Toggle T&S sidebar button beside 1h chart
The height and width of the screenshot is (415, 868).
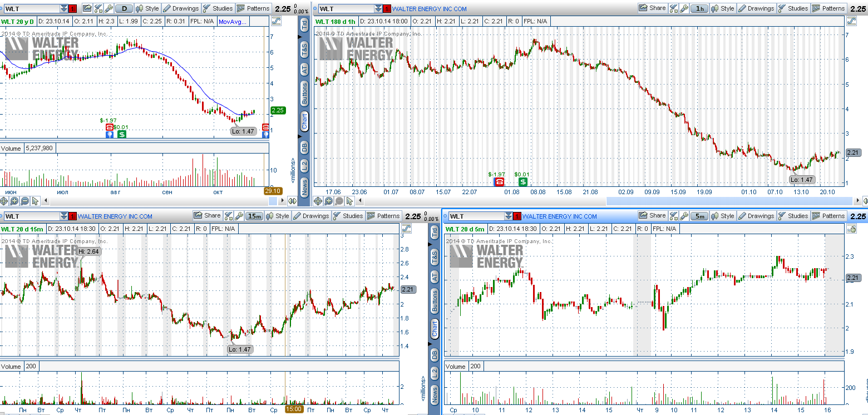(304, 50)
